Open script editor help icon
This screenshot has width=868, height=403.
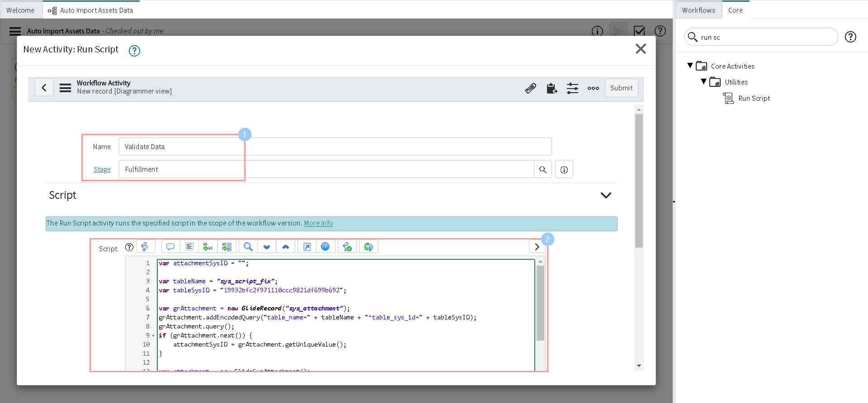[325, 247]
